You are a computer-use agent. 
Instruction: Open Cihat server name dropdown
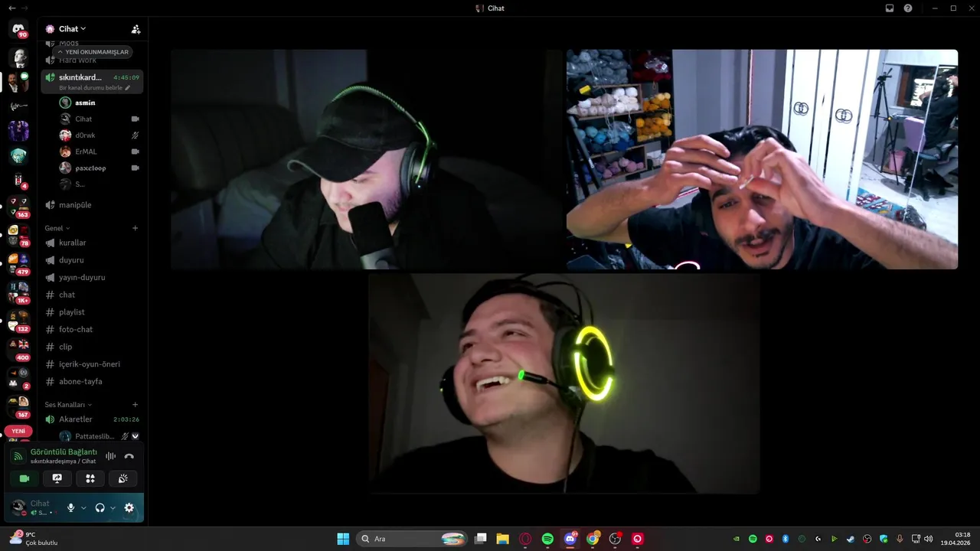click(x=73, y=29)
